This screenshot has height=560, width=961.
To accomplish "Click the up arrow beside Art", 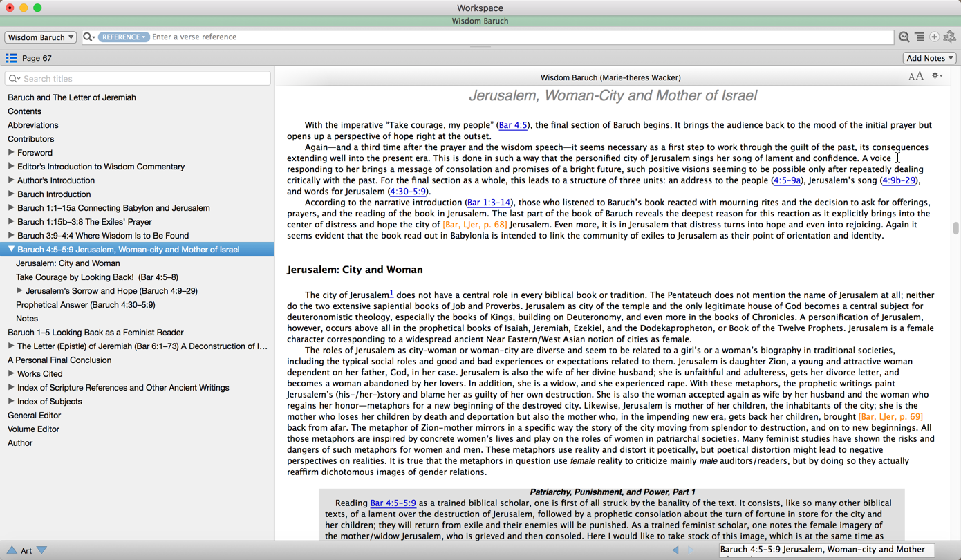I will (x=11, y=550).
